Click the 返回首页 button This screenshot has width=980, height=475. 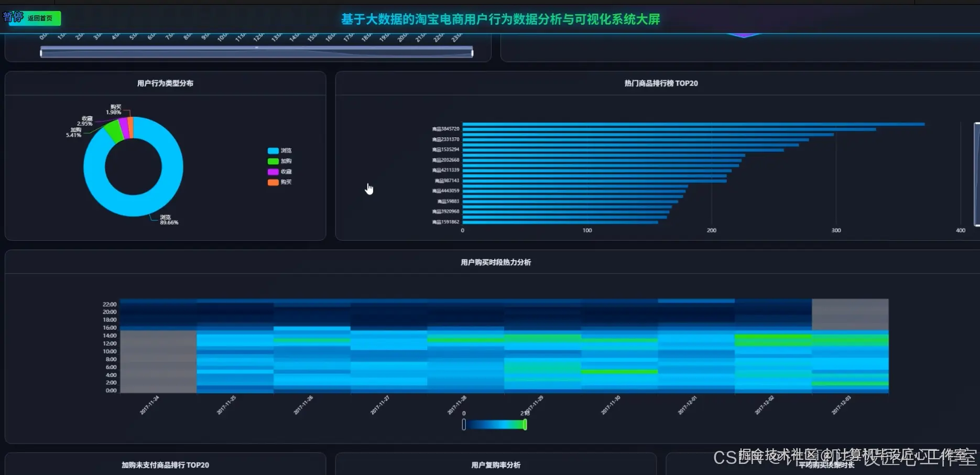click(35, 18)
